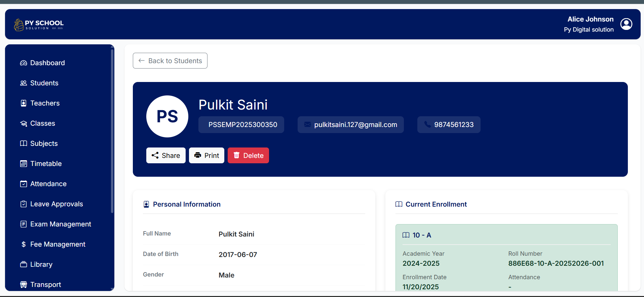The height and width of the screenshot is (297, 644).
Task: Click the Gender value Male
Action: pyautogui.click(x=226, y=275)
